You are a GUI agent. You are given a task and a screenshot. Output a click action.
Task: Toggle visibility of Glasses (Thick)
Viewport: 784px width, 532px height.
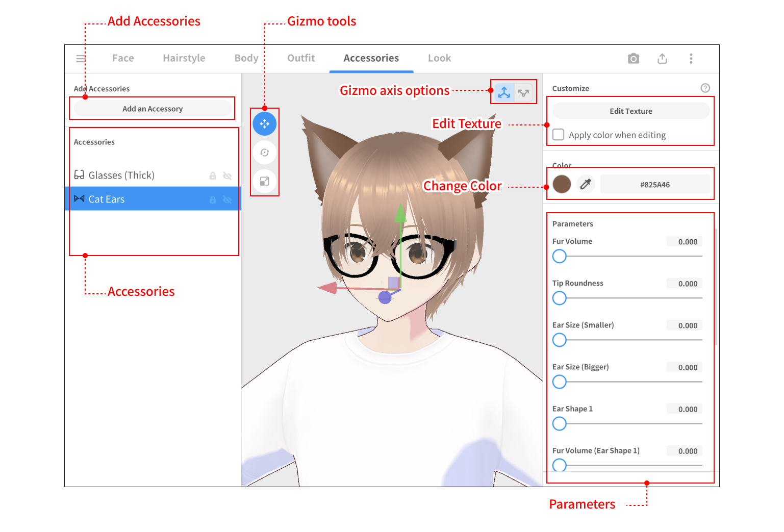[227, 176]
